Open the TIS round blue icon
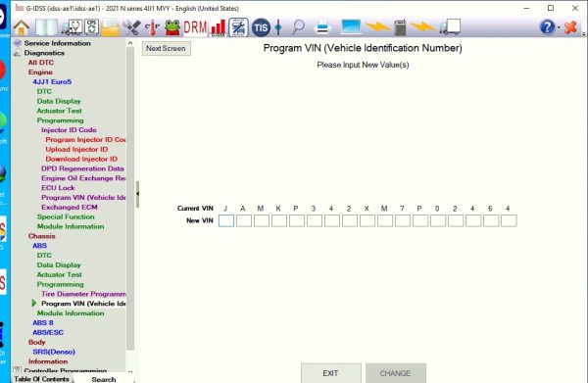The image size is (588, 383). pyautogui.click(x=261, y=27)
